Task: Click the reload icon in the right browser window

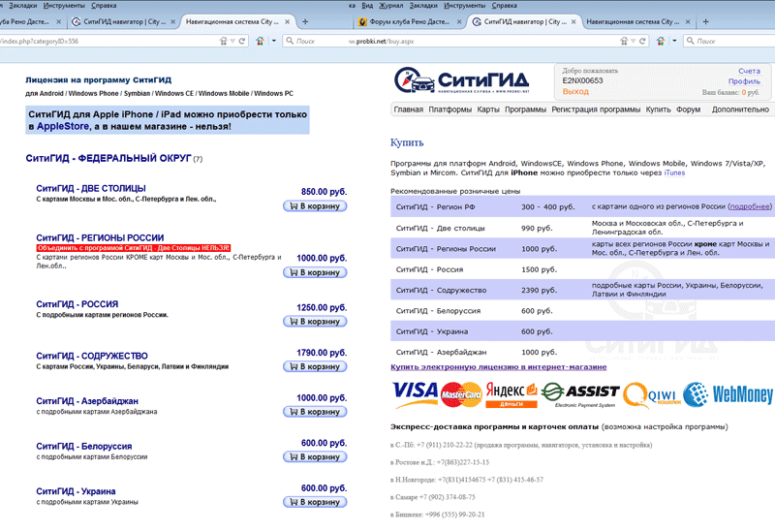Action: pyautogui.click(x=642, y=41)
